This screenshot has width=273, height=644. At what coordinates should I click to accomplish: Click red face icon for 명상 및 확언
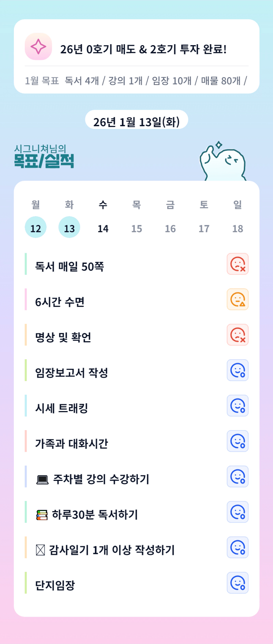point(237,335)
